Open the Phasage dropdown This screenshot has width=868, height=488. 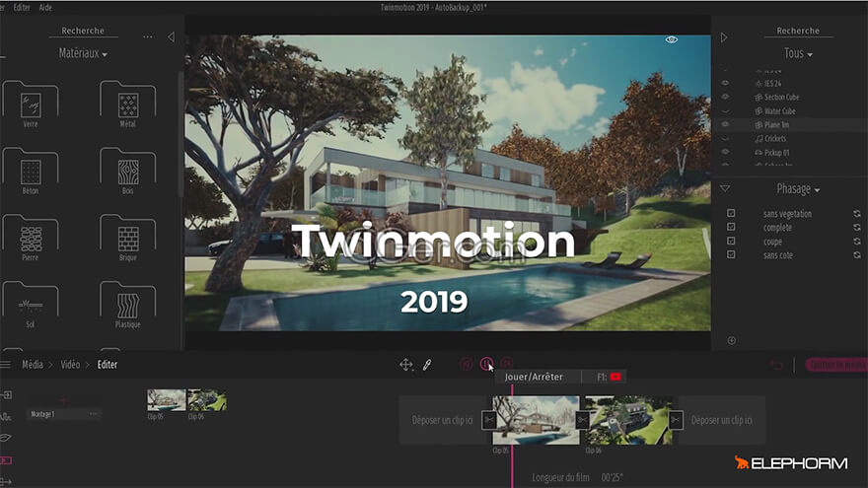tap(798, 188)
